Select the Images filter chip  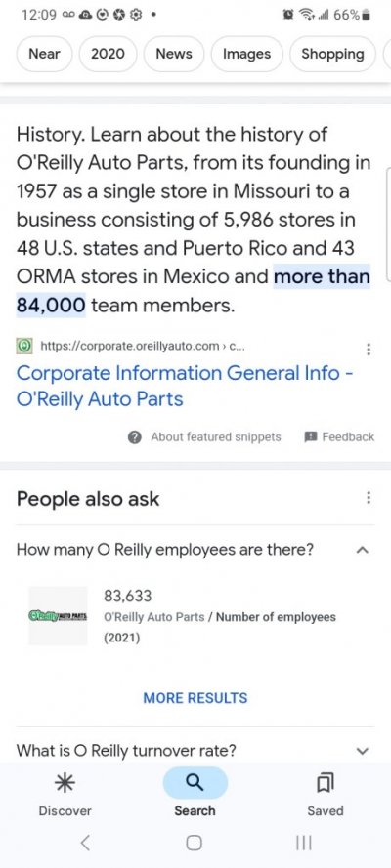point(247,54)
